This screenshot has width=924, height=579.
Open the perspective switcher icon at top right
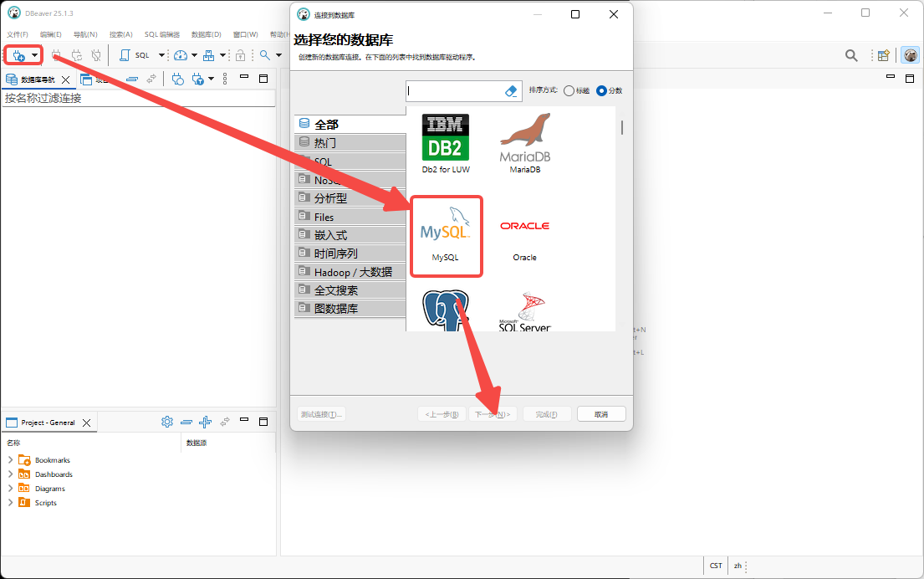883,55
